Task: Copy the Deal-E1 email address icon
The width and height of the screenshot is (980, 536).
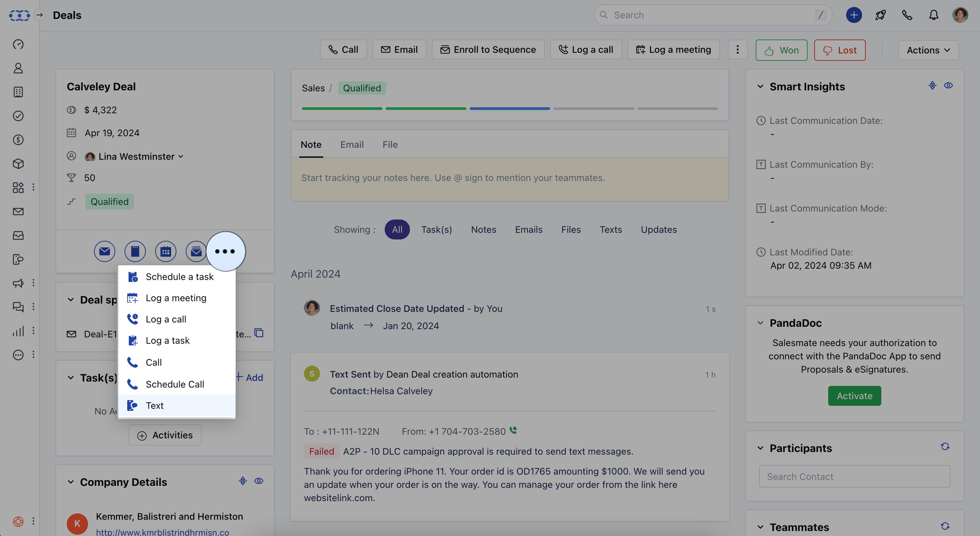Action: (x=259, y=333)
